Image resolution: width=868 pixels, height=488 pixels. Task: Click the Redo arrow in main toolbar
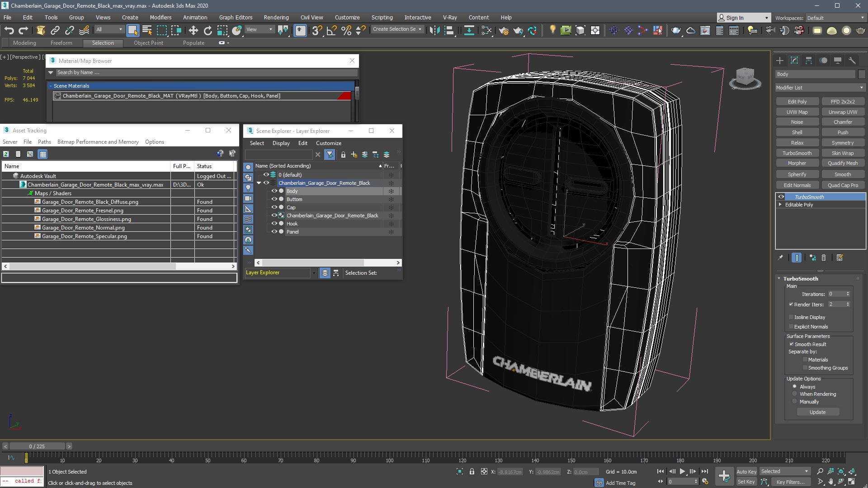click(x=24, y=30)
